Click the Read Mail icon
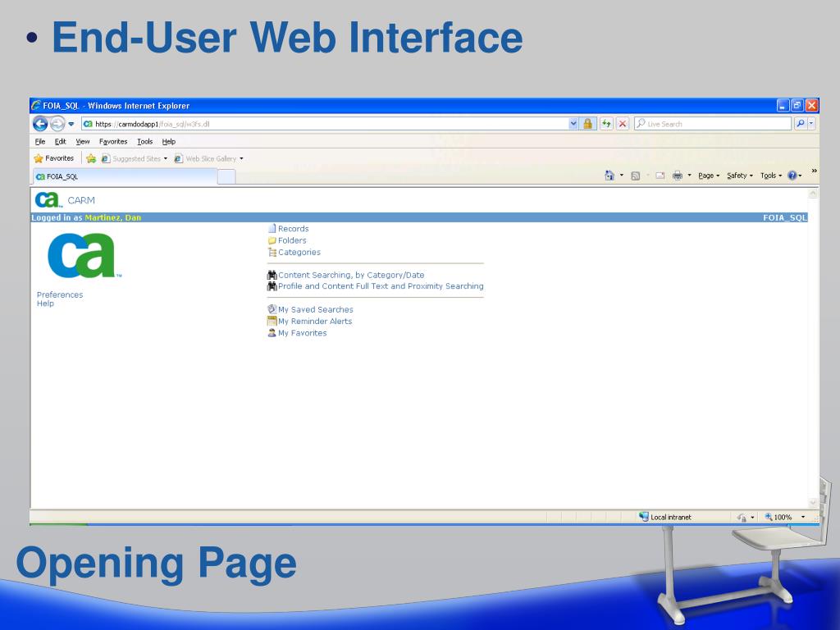Viewport: 840px width, 630px height. click(x=660, y=176)
